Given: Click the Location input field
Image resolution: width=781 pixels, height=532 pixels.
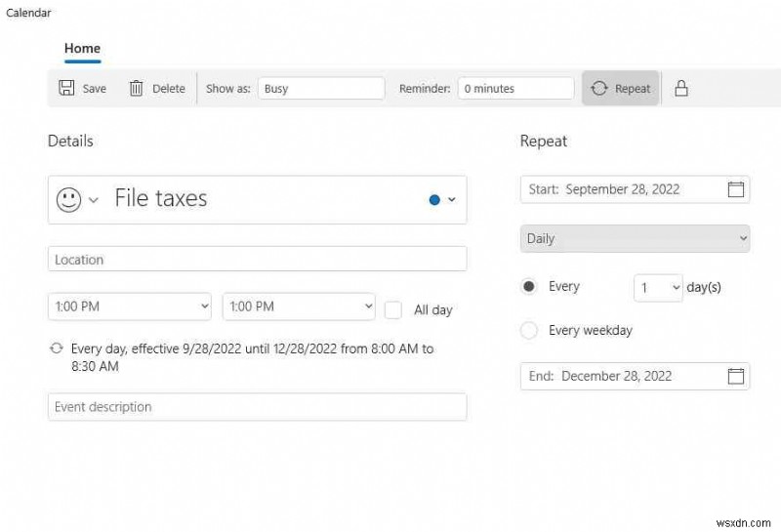Looking at the screenshot, I should pos(258,259).
